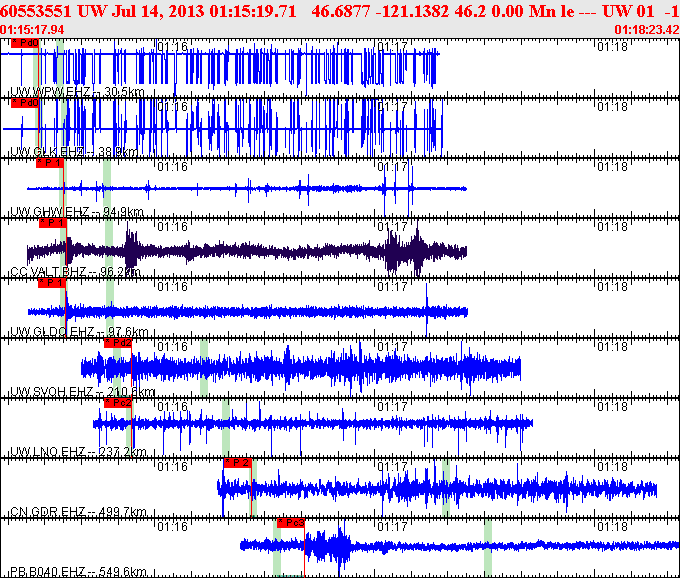This screenshot has width=680, height=578.
Task: Click the start time 01:15:17.94 label
Action: pos(33,30)
